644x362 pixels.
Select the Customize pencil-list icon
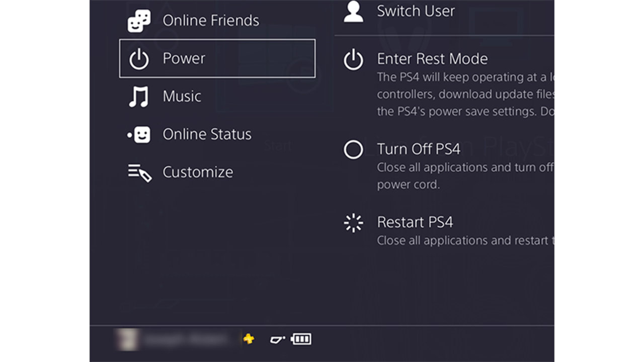pyautogui.click(x=139, y=172)
